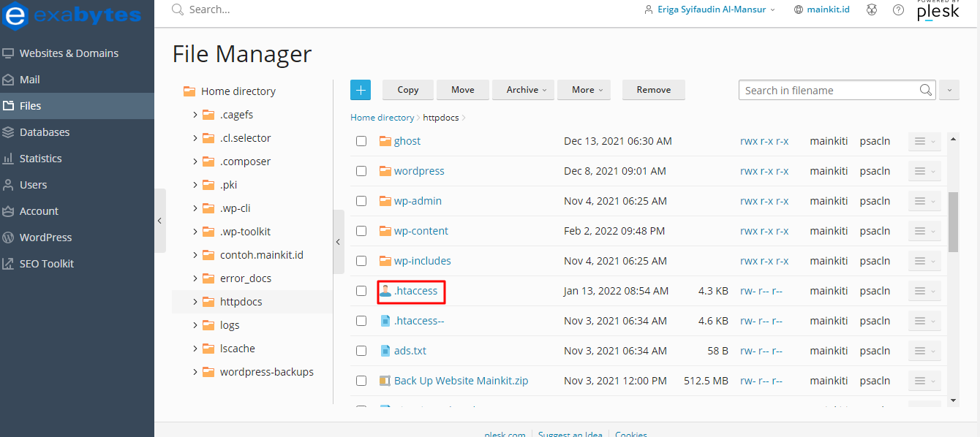The width and height of the screenshot is (980, 437).
Task: Expand the More dropdown menu
Action: click(x=584, y=89)
